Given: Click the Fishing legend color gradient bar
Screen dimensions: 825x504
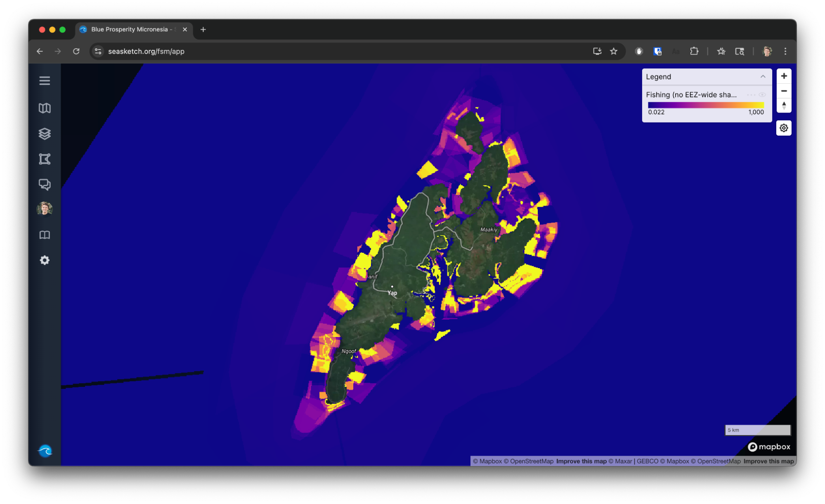Looking at the screenshot, I should click(x=705, y=105).
